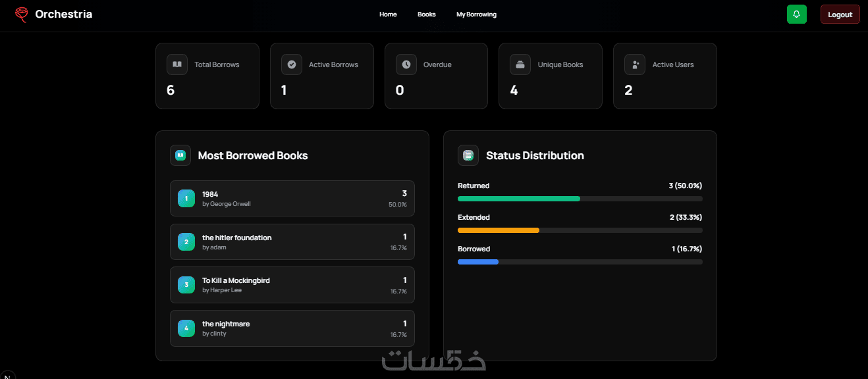Select the To Kill a Mockingbird entry
This screenshot has width=868, height=379.
(292, 285)
